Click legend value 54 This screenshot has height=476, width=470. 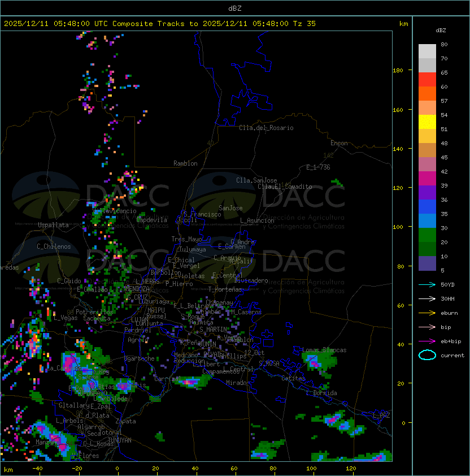click(x=444, y=115)
